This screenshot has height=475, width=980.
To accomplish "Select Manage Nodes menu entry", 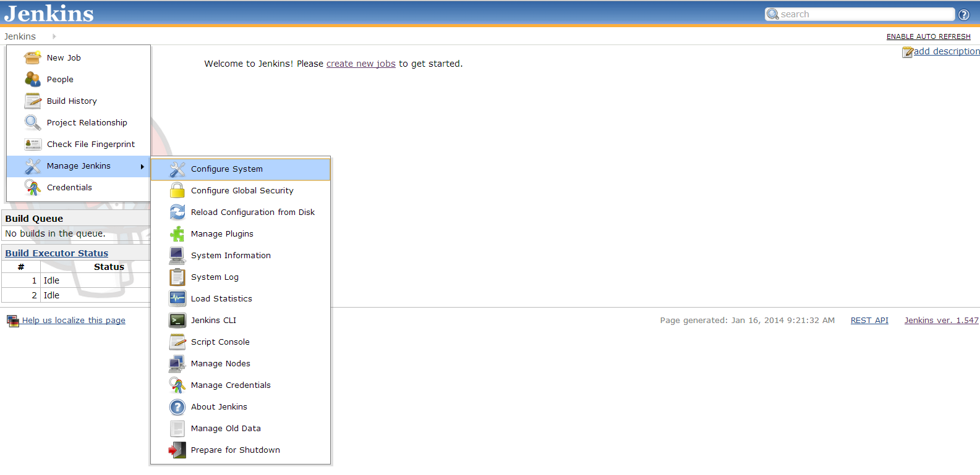I will point(241,364).
